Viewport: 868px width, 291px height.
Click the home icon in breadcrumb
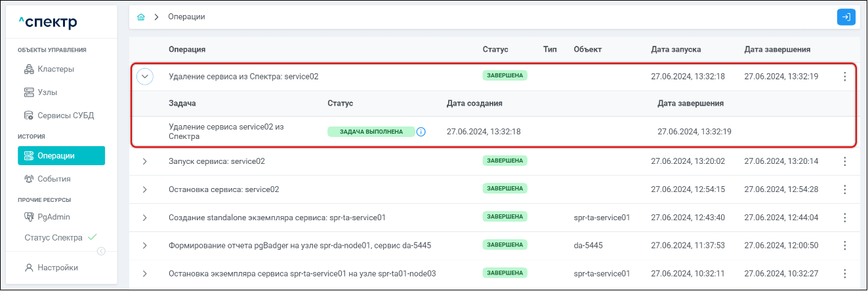[140, 17]
